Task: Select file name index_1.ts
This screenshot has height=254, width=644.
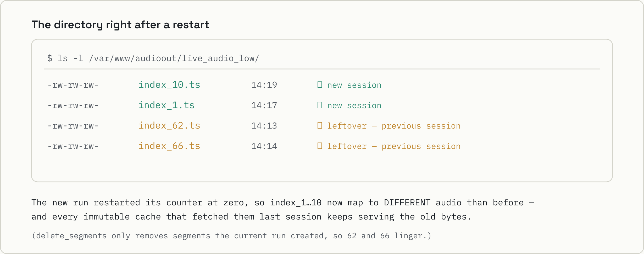Action: pos(166,105)
